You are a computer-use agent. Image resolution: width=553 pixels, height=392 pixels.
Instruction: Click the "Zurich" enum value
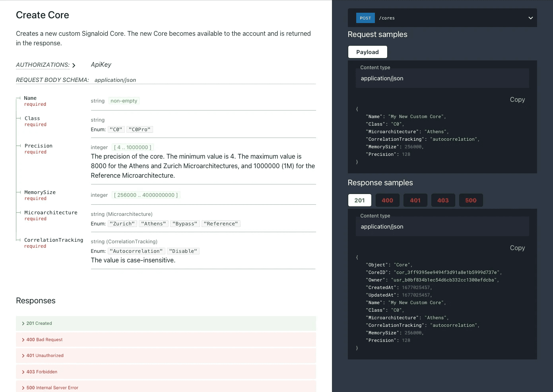(122, 223)
